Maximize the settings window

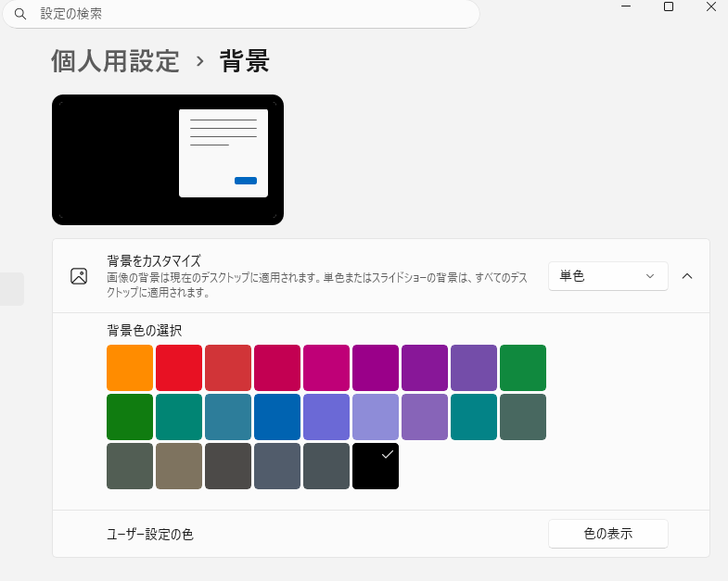[x=669, y=6]
